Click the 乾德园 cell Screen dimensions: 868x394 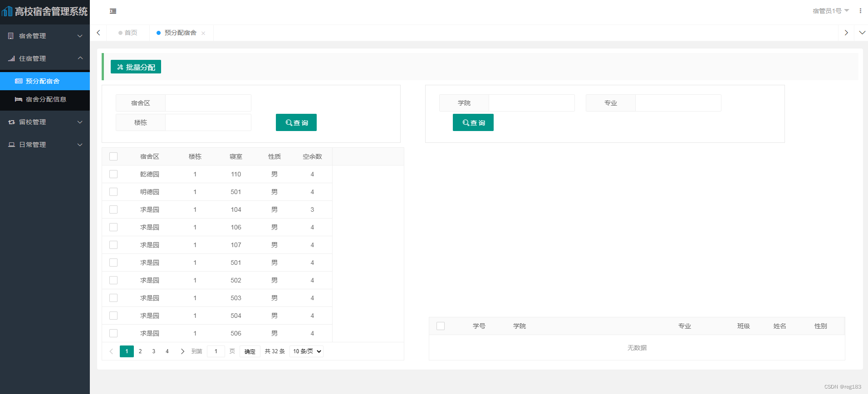[150, 174]
